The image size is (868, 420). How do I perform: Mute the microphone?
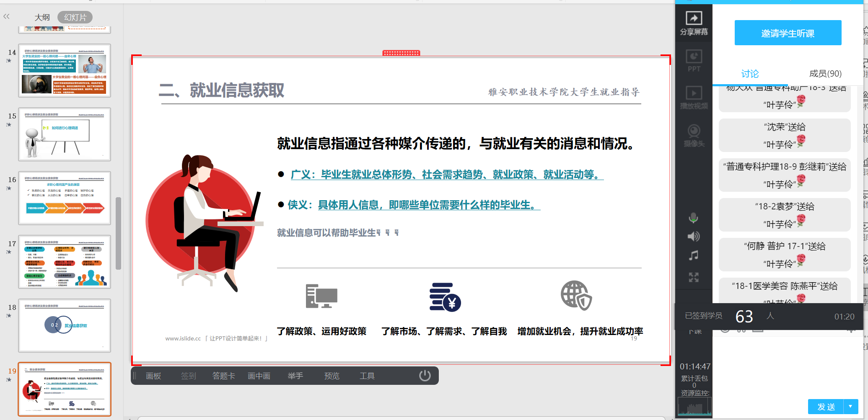(x=694, y=218)
